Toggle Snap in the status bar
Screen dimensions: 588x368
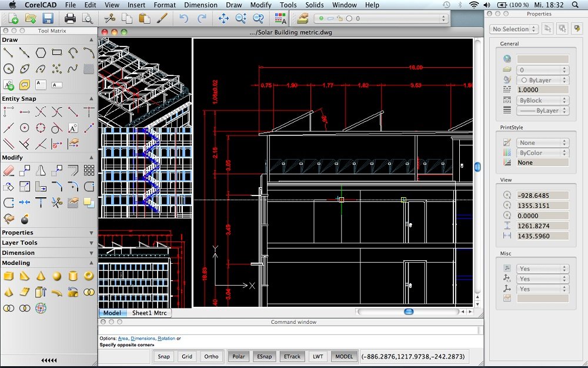point(163,356)
